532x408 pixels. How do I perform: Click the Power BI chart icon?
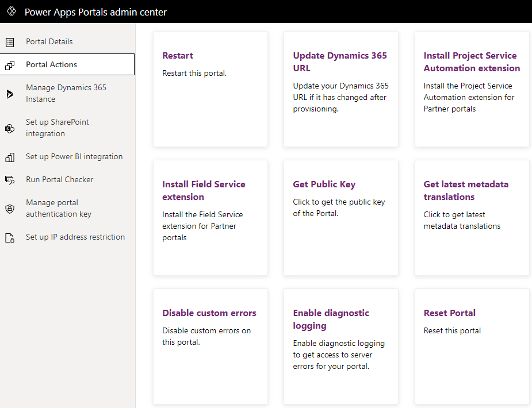(10, 157)
